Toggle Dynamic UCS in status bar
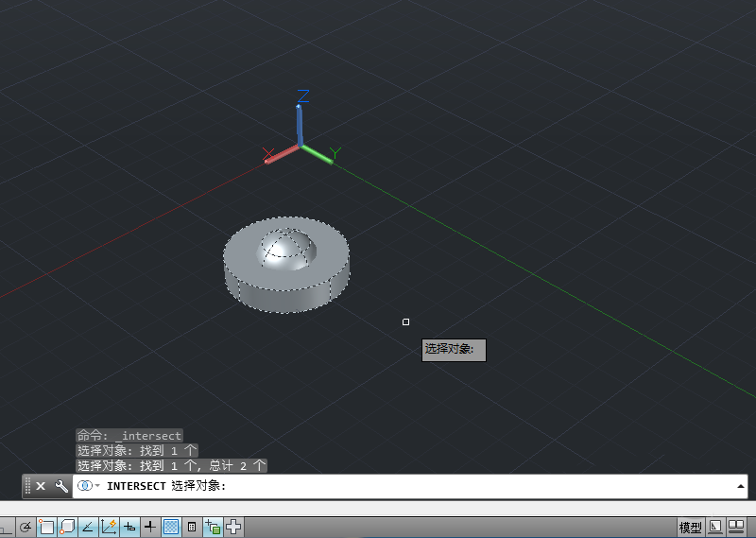Image resolution: width=756 pixels, height=538 pixels. pos(109,527)
